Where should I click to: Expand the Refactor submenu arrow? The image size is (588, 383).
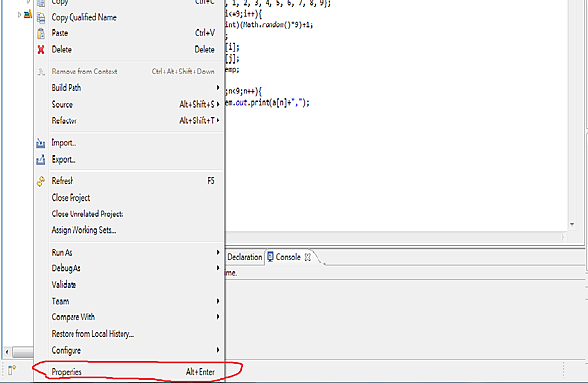point(218,120)
